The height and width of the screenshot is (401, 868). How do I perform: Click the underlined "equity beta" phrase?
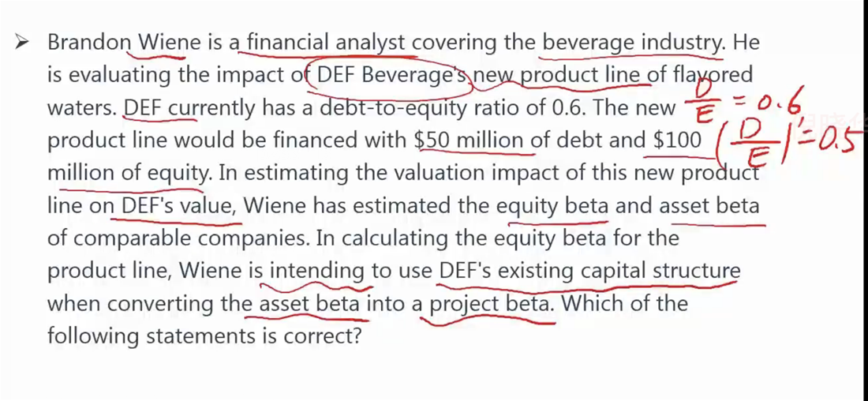[552, 206]
